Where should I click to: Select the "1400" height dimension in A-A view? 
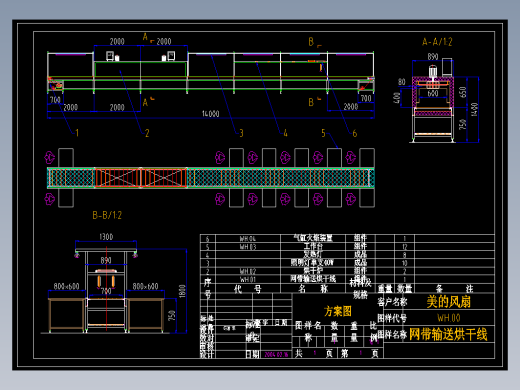(x=475, y=109)
